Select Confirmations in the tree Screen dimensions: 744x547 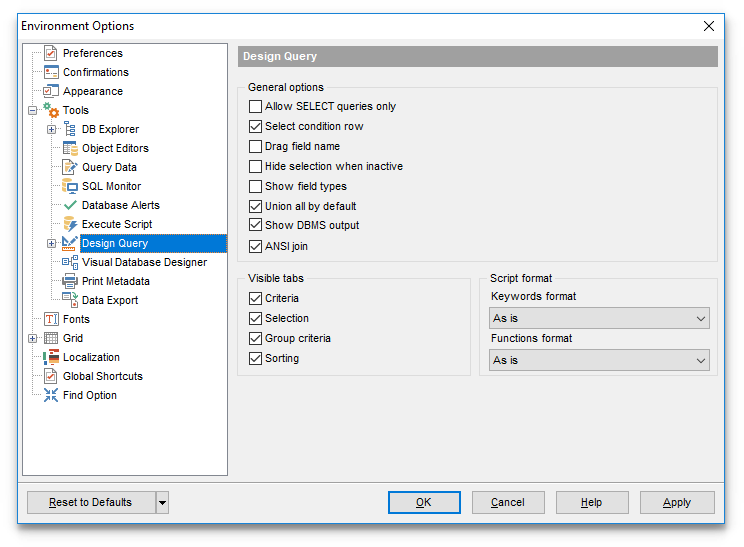[96, 72]
